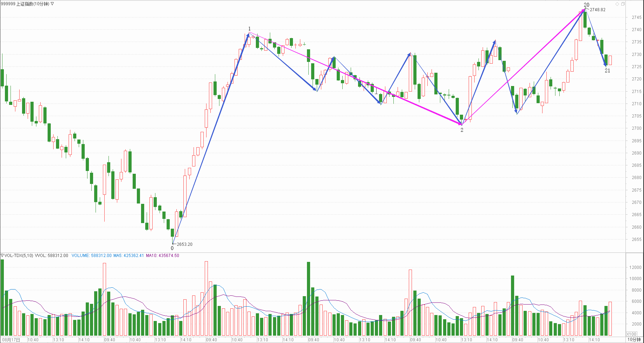Screen dimensions: 644x343
Task: Select the wave marker labeled 0 at the low
Action: pyautogui.click(x=172, y=248)
